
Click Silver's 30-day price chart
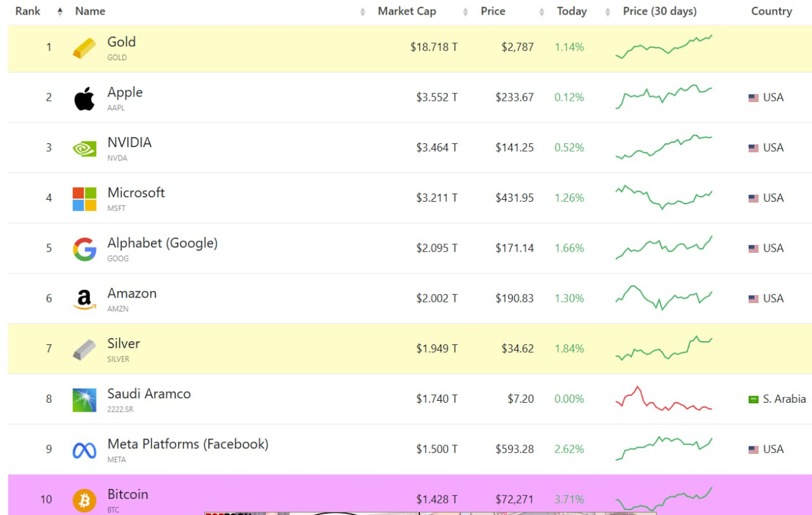click(x=664, y=348)
